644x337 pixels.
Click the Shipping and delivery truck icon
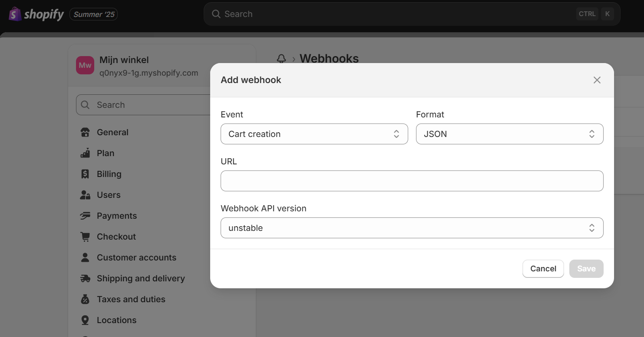tap(85, 279)
